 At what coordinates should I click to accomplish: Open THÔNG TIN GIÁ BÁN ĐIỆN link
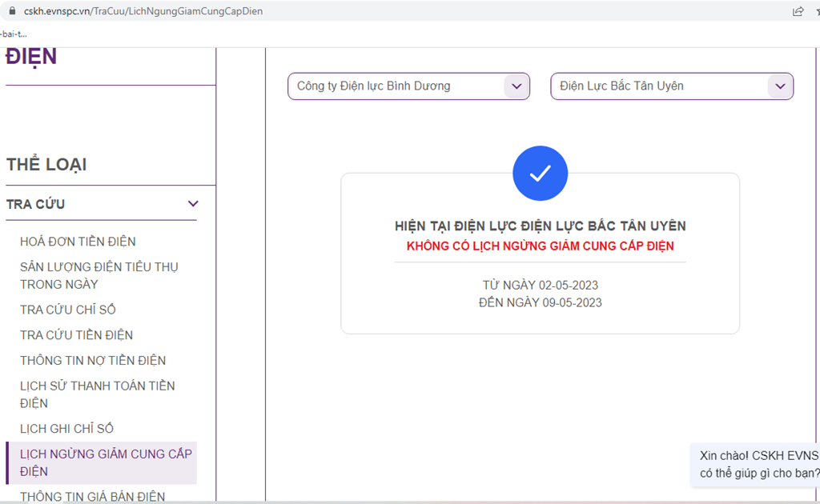(93, 496)
